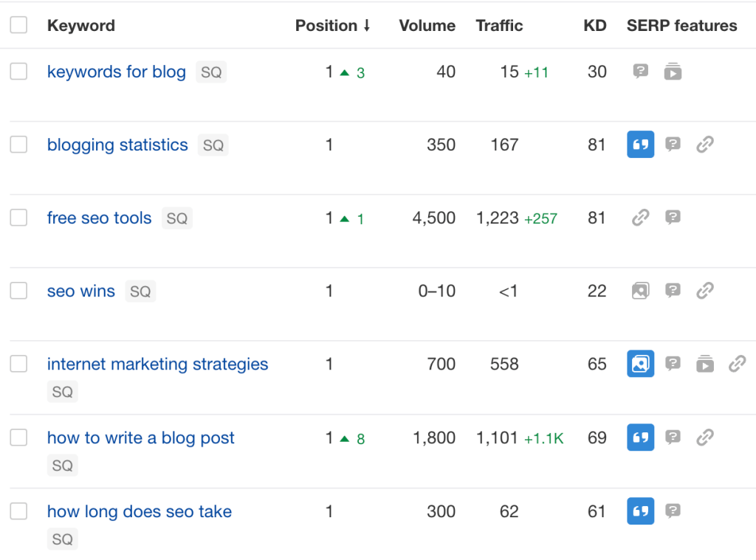Check the select-all checkbox in the header
Image resolution: width=756 pixels, height=560 pixels.
click(x=18, y=24)
